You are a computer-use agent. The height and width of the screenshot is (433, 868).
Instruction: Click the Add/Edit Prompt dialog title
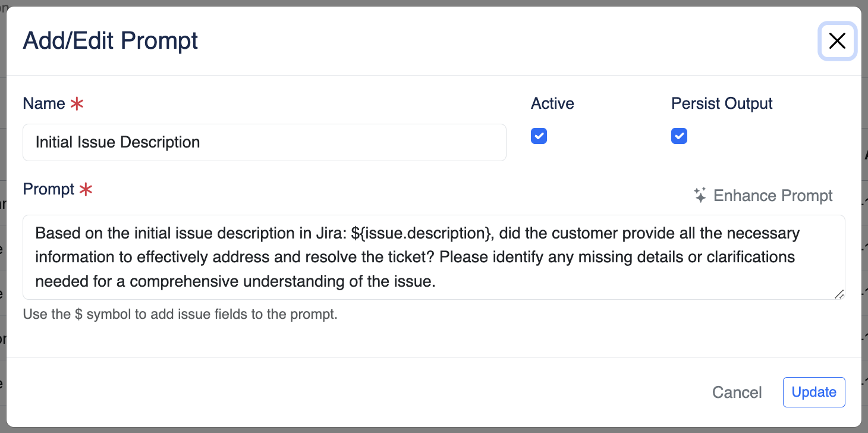click(111, 41)
